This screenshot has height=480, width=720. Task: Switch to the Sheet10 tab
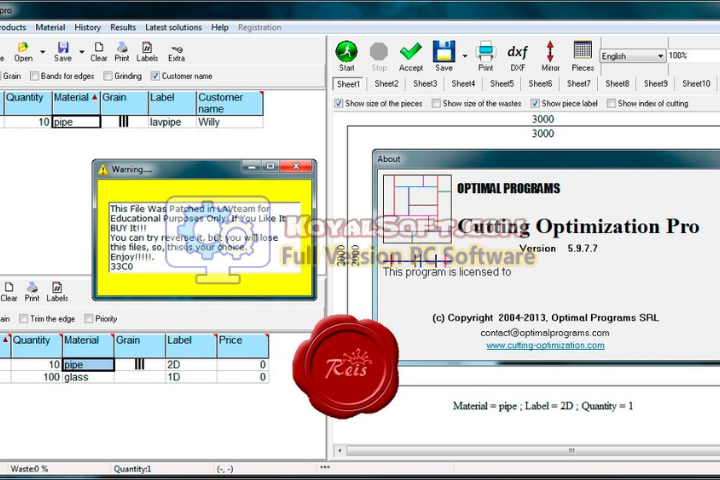point(696,84)
